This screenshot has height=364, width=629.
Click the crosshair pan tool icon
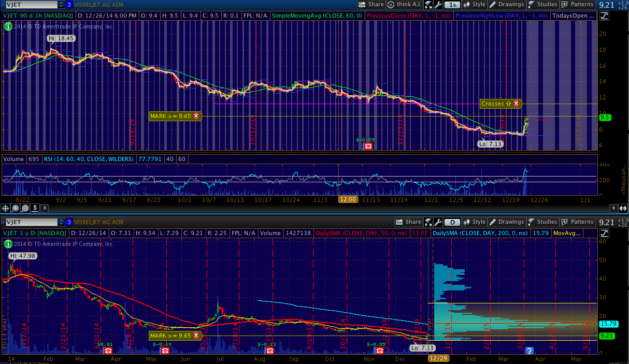point(6,208)
